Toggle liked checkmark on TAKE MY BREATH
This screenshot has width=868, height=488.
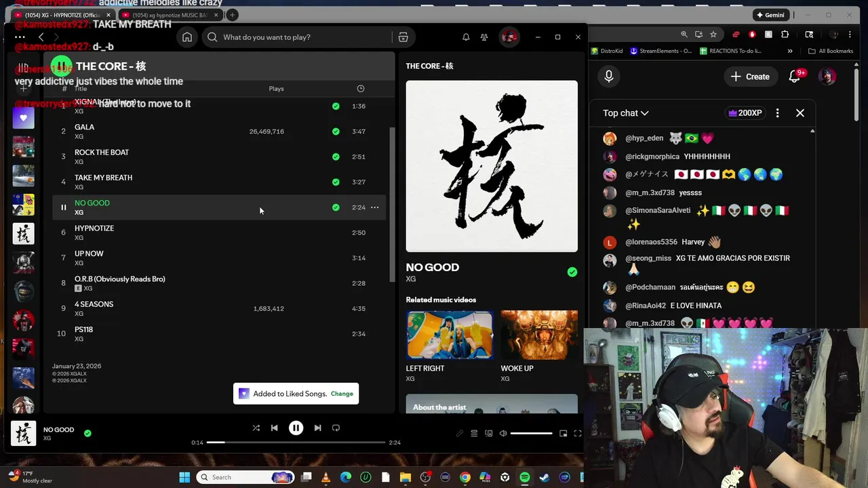tap(336, 182)
